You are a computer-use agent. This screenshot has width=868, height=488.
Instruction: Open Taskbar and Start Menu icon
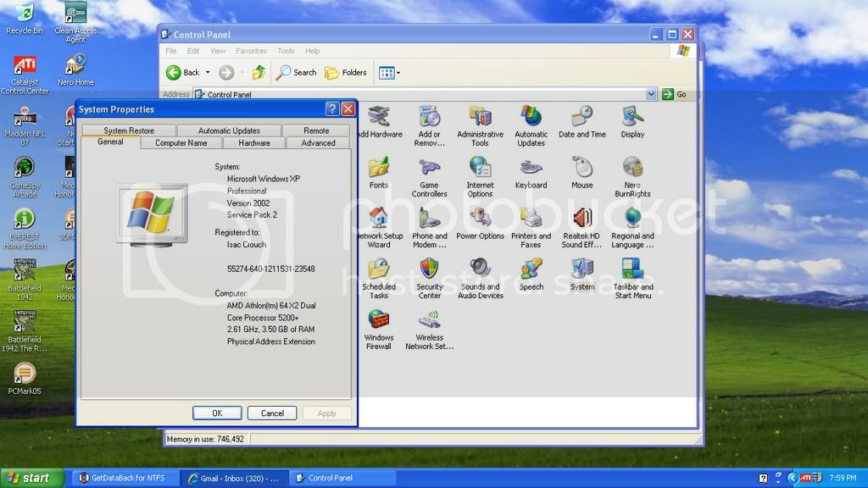(632, 279)
